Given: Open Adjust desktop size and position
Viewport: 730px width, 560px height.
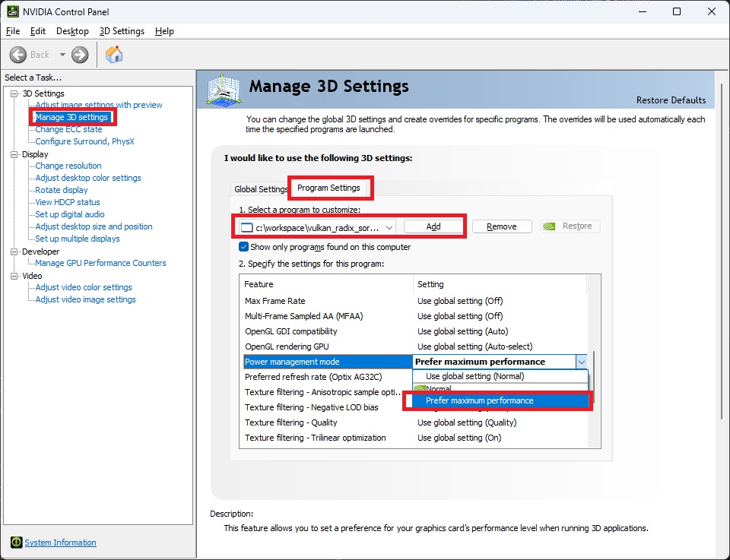Looking at the screenshot, I should [x=94, y=226].
